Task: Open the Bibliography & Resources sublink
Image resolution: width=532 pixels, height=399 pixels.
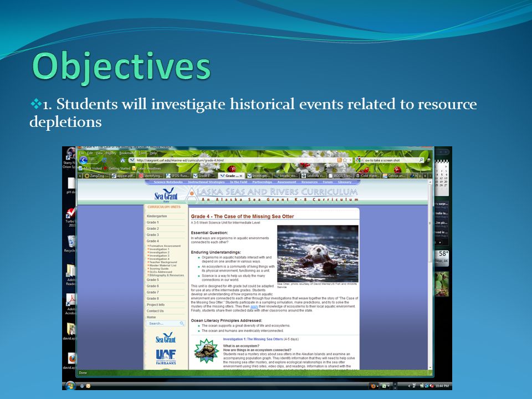Action: click(x=167, y=275)
